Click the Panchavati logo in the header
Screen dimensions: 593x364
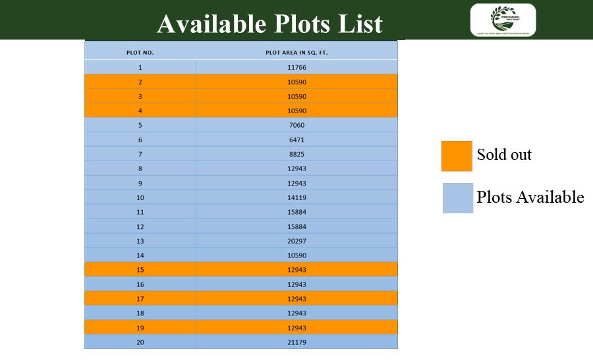coord(503,20)
